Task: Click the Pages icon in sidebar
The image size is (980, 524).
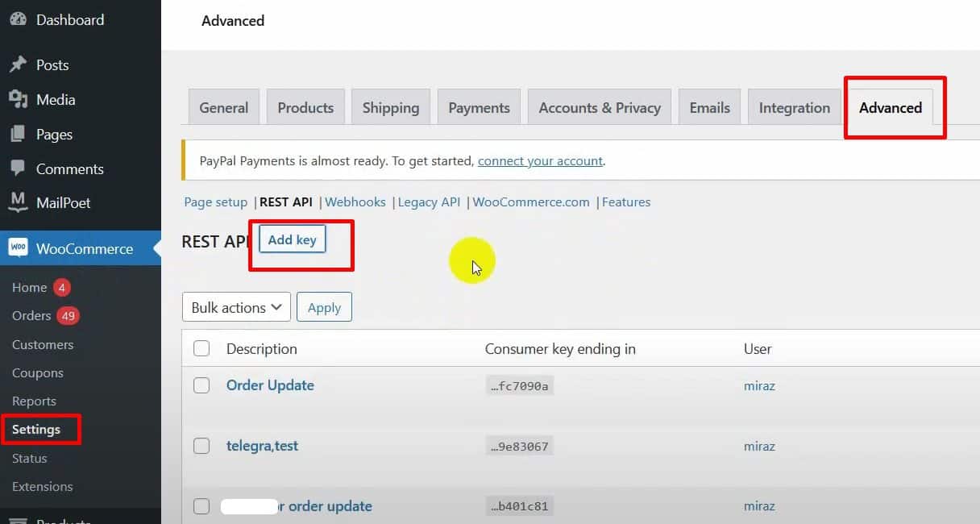Action: tap(18, 135)
